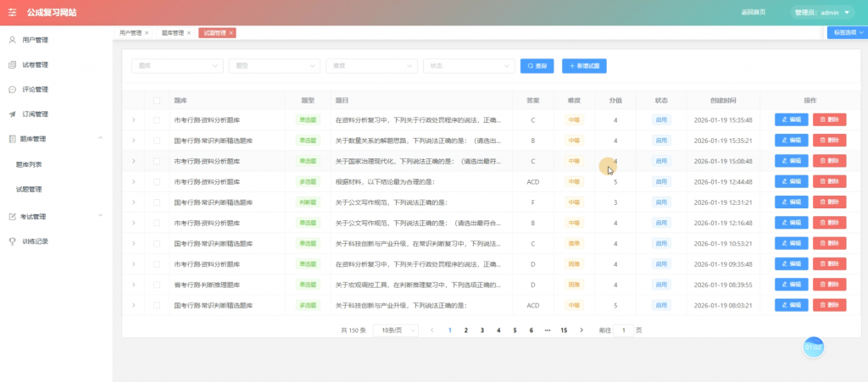This screenshot has width=868, height=382.
Task: Go to page 15 in pagination
Action: (564, 330)
